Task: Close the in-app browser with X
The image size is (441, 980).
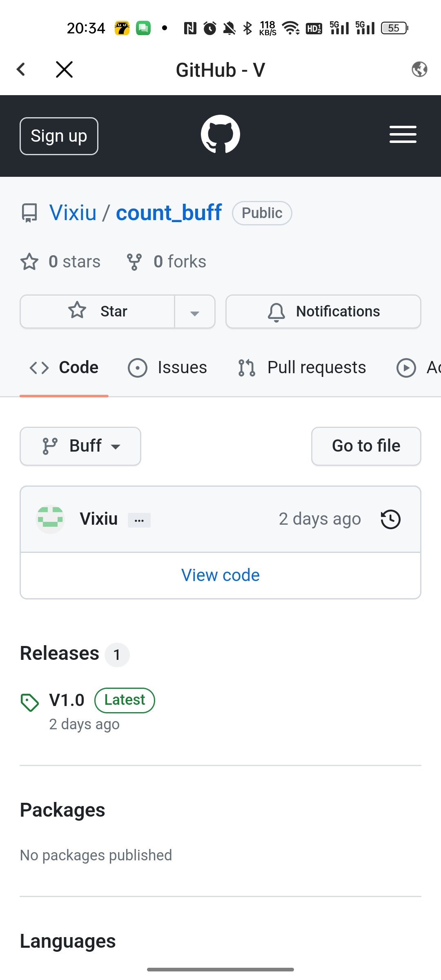Action: (x=64, y=69)
